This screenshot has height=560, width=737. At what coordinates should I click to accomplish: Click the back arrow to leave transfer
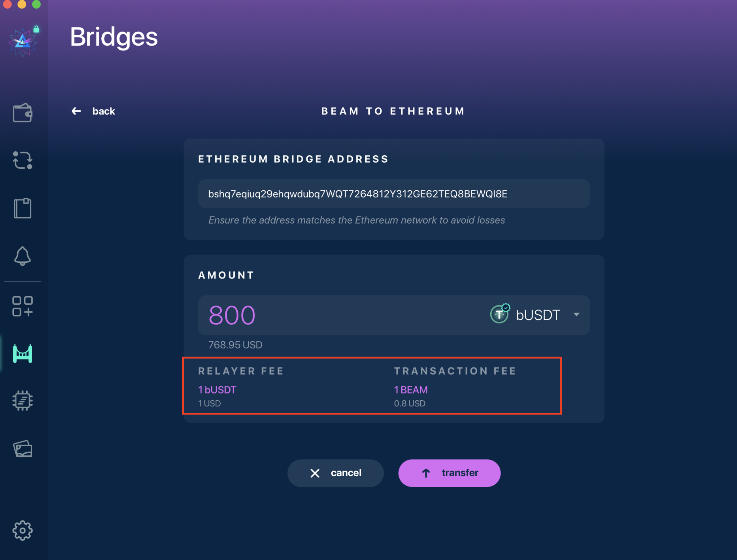[76, 111]
